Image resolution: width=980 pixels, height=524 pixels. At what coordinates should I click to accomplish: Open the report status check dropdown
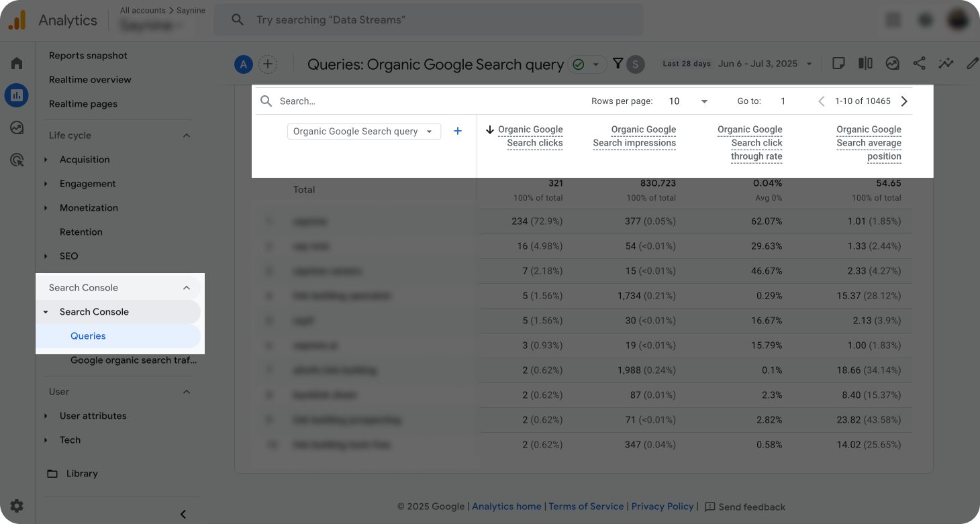pyautogui.click(x=587, y=64)
